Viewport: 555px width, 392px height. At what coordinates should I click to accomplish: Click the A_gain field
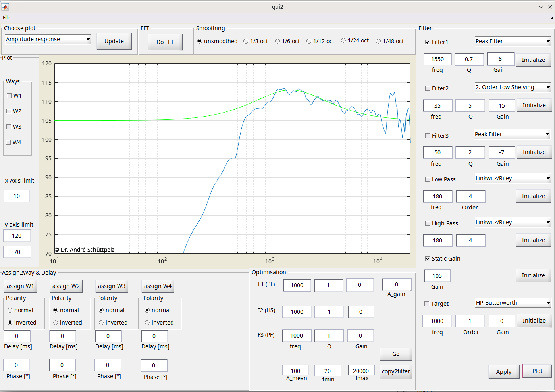click(397, 284)
